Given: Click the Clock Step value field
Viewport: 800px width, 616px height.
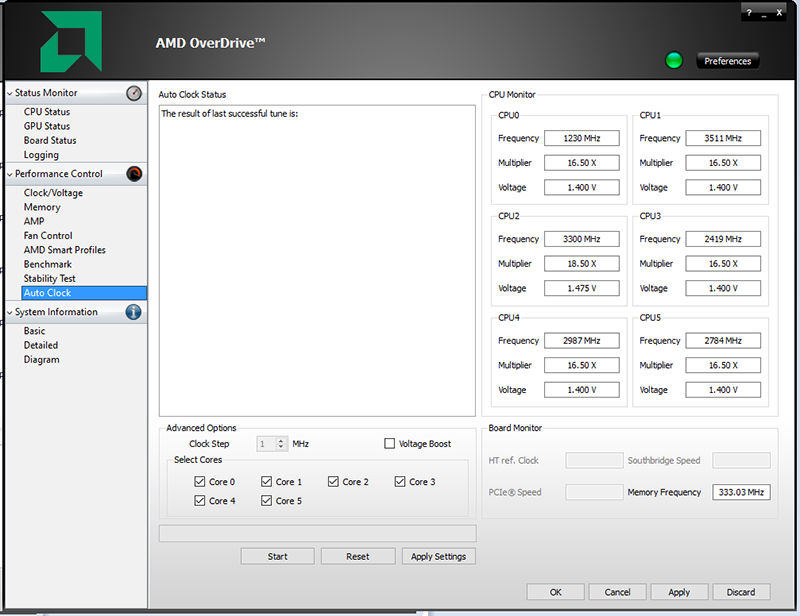Looking at the screenshot, I should tap(266, 443).
